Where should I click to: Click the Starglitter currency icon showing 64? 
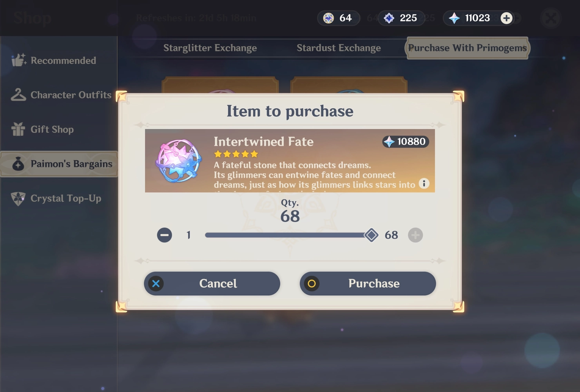(x=328, y=18)
